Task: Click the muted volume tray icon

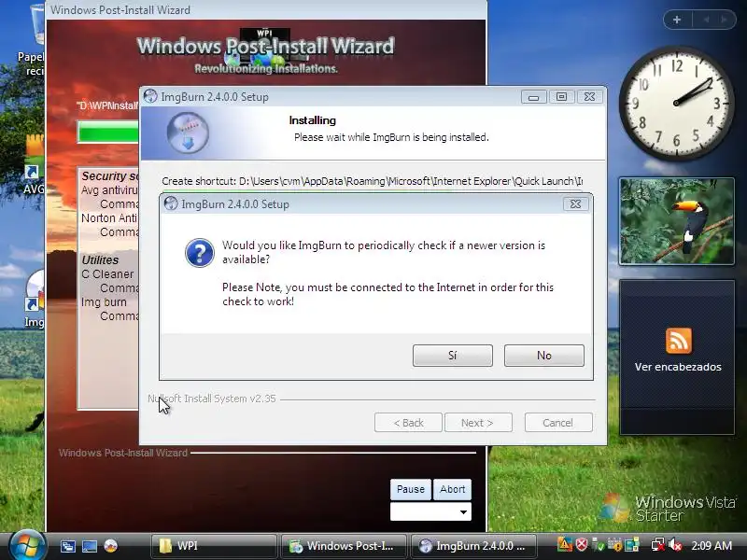Action: coord(674,544)
